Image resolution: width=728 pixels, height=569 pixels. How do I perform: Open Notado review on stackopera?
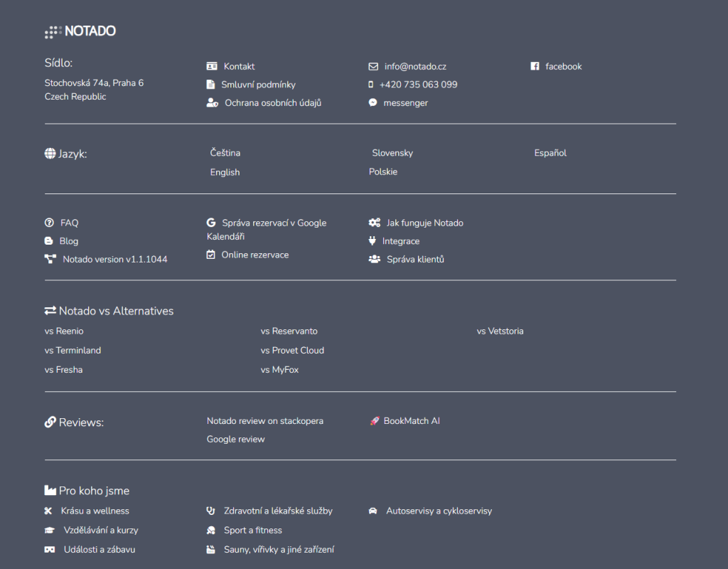264,420
